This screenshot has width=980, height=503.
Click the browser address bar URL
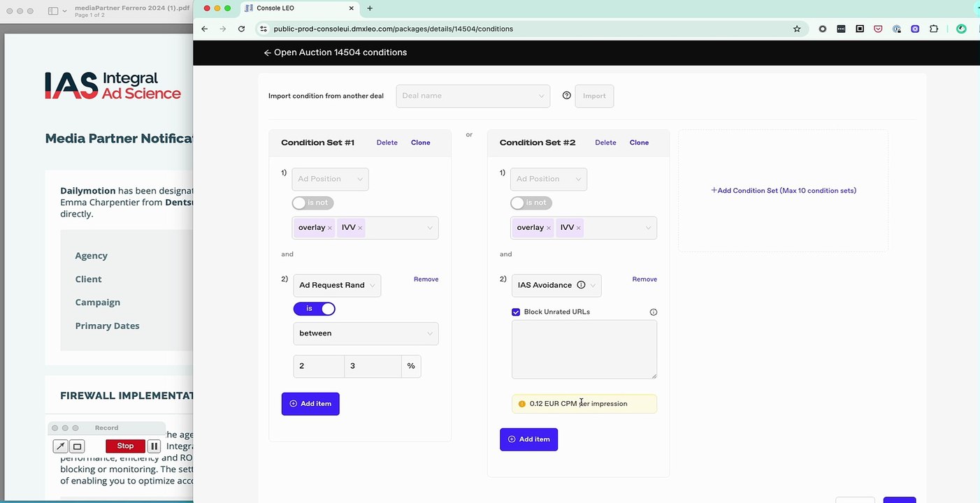pos(394,29)
